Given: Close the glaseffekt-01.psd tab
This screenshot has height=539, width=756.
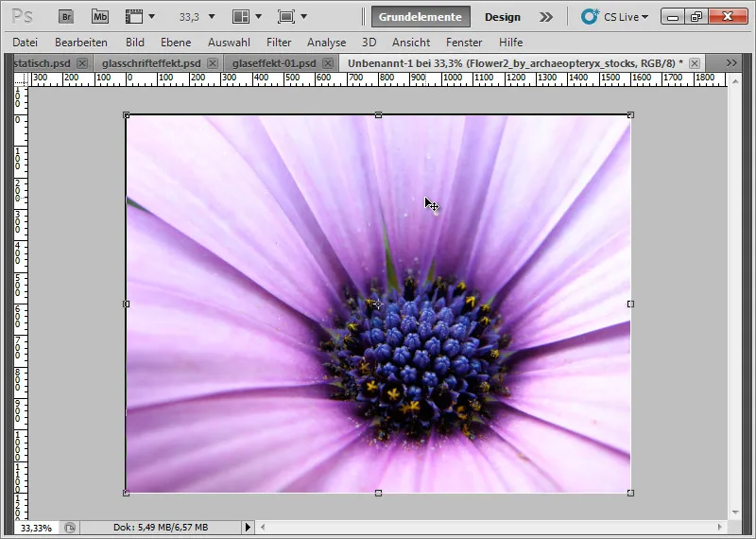Looking at the screenshot, I should pyautogui.click(x=328, y=63).
